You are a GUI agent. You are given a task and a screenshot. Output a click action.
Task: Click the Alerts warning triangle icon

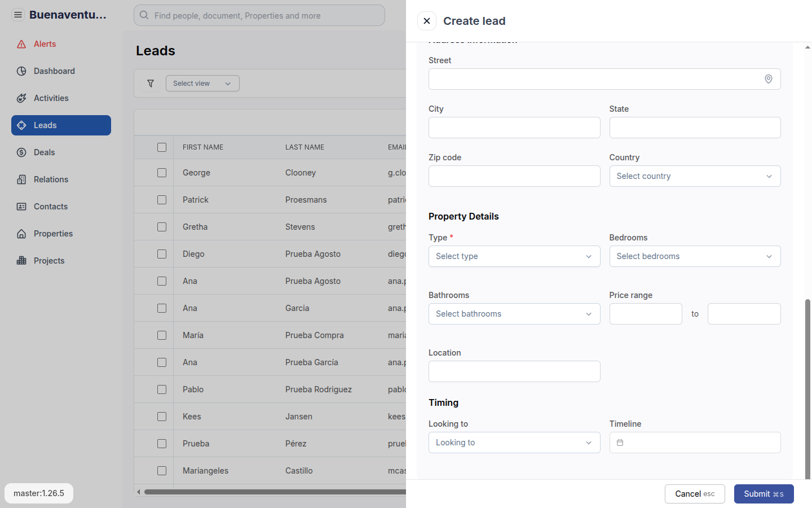coord(21,44)
